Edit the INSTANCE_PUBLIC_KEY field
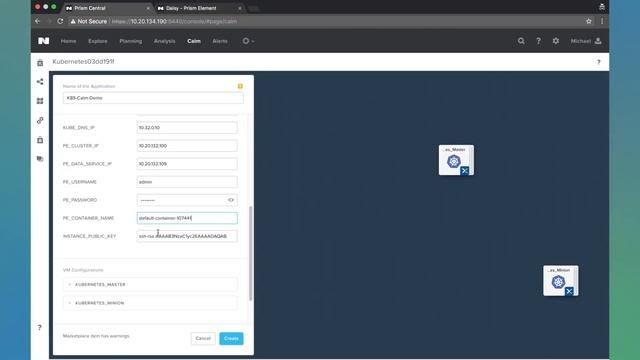This screenshot has height=360, width=640. [x=187, y=236]
